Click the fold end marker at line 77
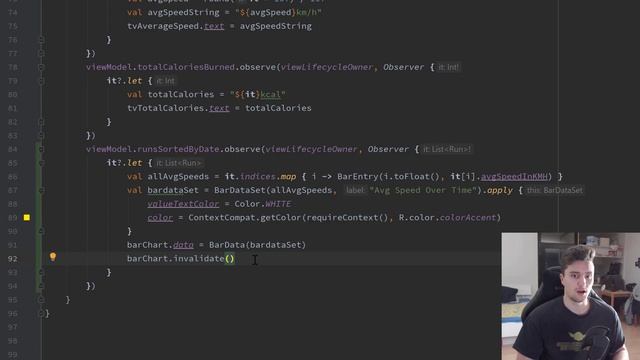The height and width of the screenshot is (360, 640). point(41,53)
